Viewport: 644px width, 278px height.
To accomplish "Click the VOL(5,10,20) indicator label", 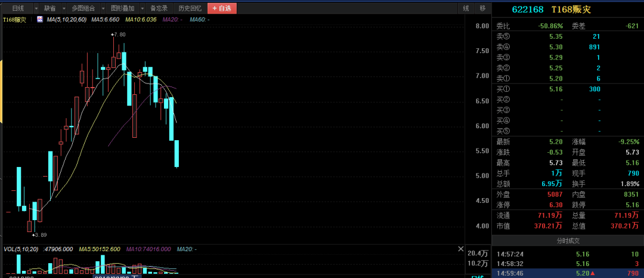I will [x=21, y=249].
